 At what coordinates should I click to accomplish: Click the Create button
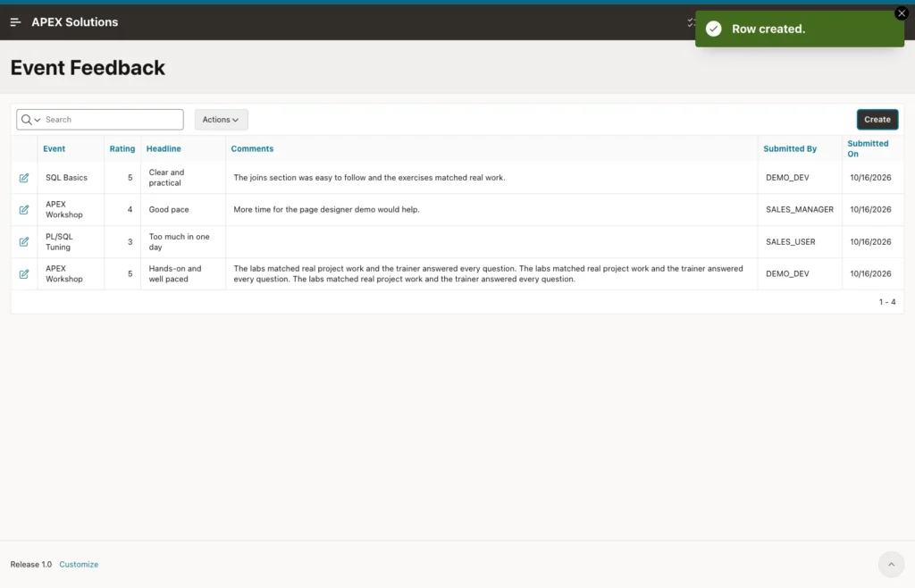coord(877,120)
